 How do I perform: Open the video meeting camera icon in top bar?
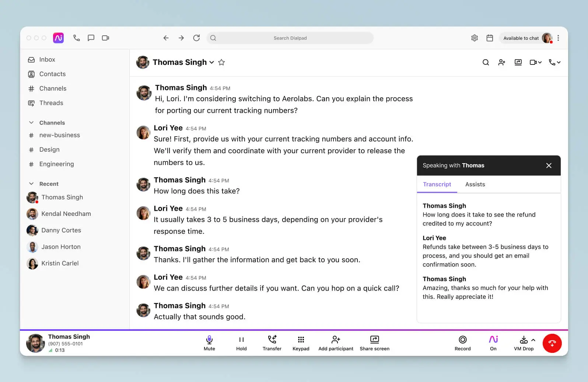coord(106,38)
